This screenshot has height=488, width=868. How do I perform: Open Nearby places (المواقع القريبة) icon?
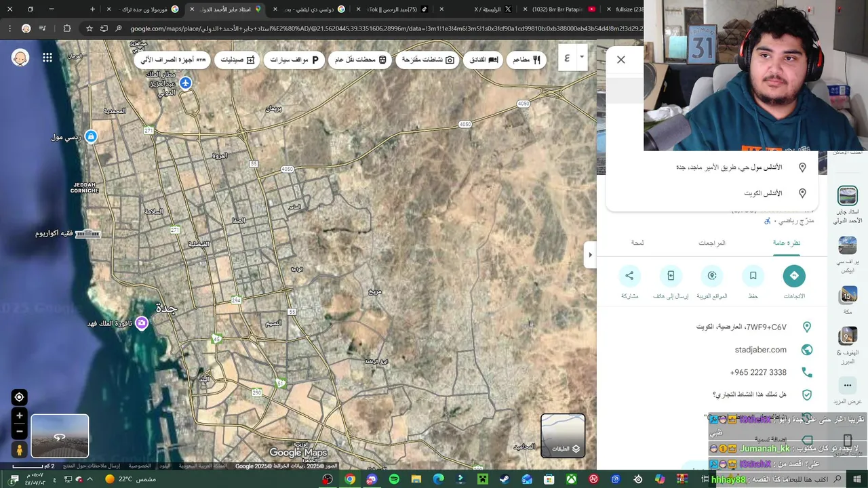click(x=712, y=276)
